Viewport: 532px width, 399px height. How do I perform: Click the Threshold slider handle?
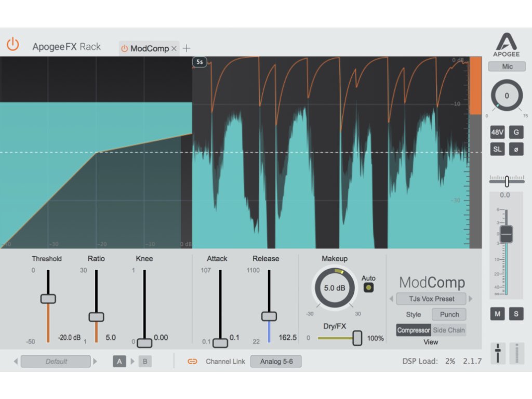(48, 299)
